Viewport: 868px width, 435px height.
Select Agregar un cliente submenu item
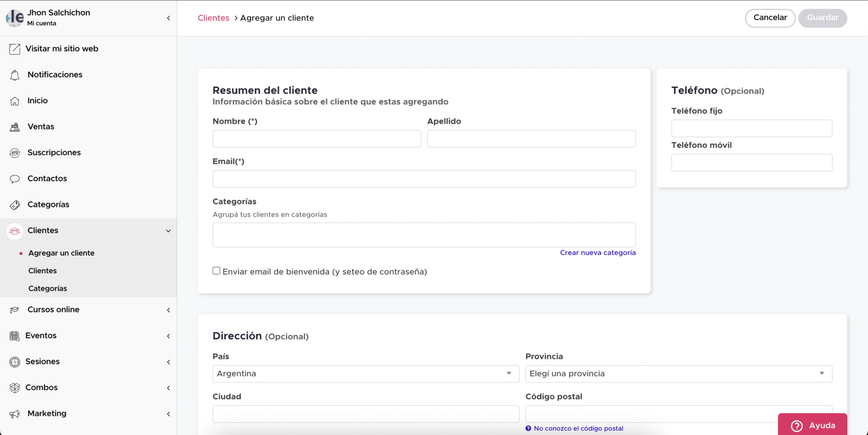tap(61, 253)
